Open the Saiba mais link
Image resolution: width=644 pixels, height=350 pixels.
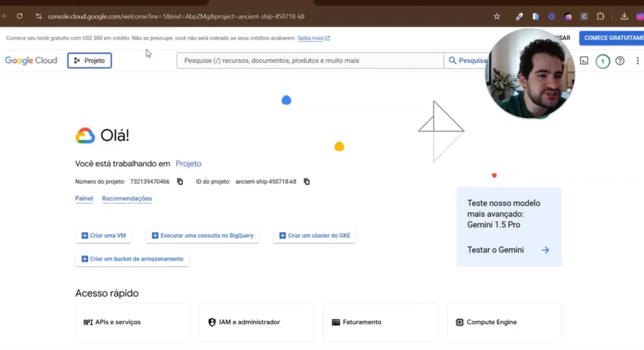tap(313, 38)
